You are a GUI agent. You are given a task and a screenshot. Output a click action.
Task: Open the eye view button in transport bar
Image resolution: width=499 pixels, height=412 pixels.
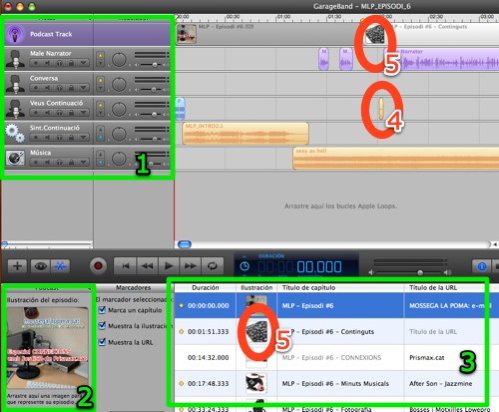[x=40, y=266]
